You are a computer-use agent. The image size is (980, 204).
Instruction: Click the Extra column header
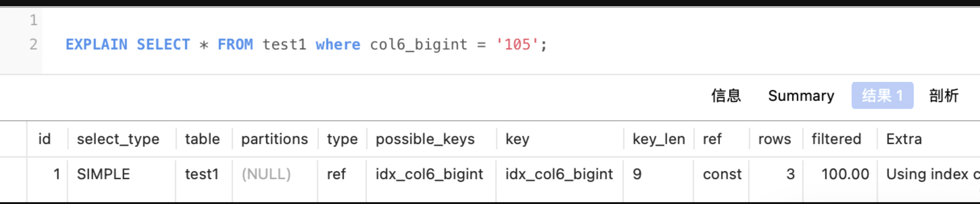[904, 139]
